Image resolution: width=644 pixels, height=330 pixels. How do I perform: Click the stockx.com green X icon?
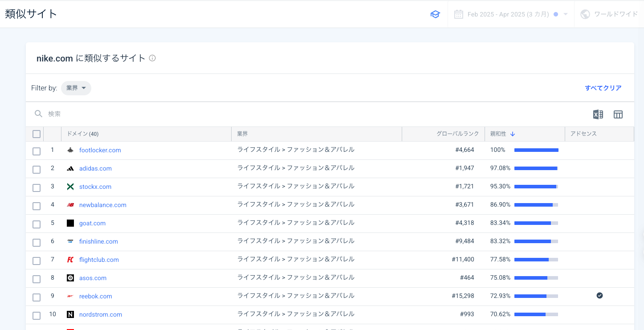pos(70,187)
